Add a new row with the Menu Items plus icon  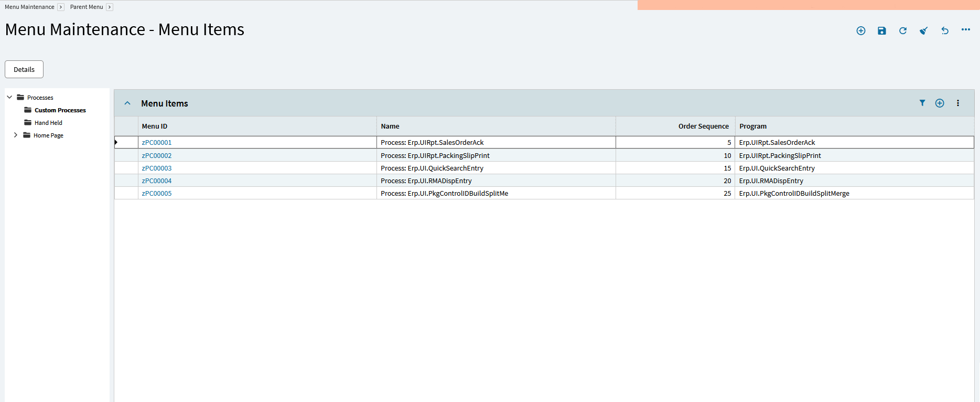pyautogui.click(x=940, y=103)
